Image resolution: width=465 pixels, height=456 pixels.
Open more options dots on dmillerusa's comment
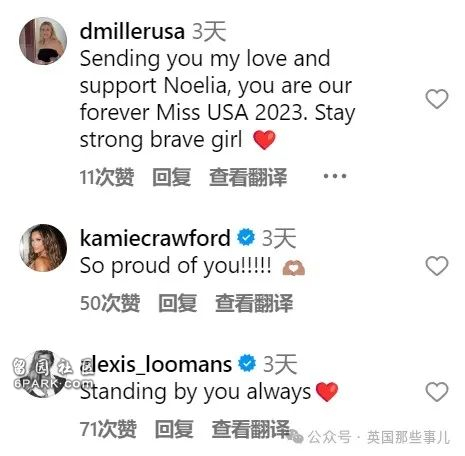[335, 176]
